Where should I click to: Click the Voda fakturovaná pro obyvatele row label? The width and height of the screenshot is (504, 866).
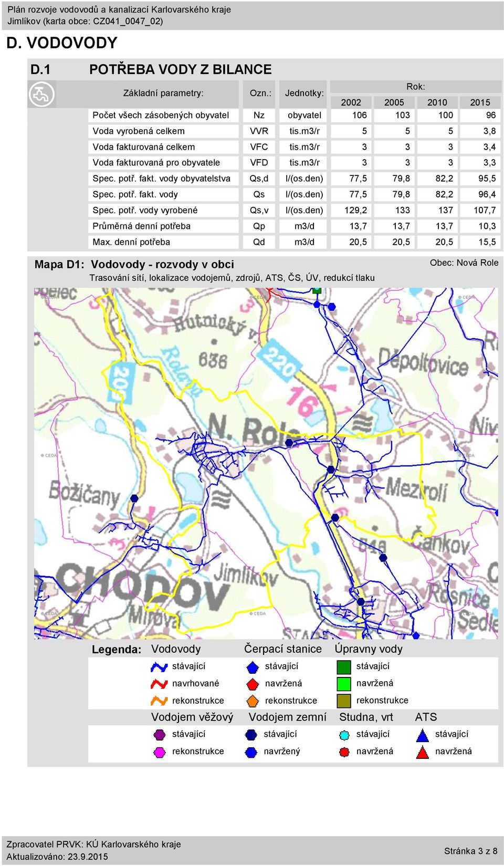(156, 162)
